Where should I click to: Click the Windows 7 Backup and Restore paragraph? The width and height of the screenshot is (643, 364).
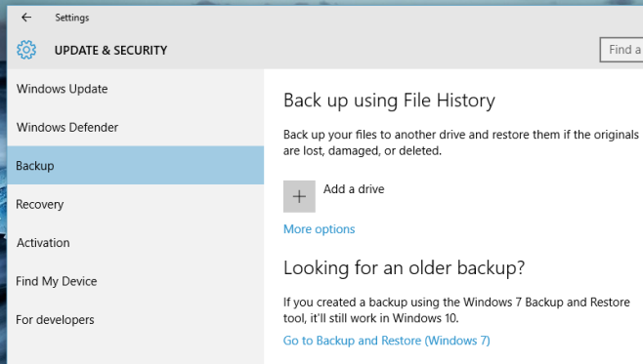(456, 310)
